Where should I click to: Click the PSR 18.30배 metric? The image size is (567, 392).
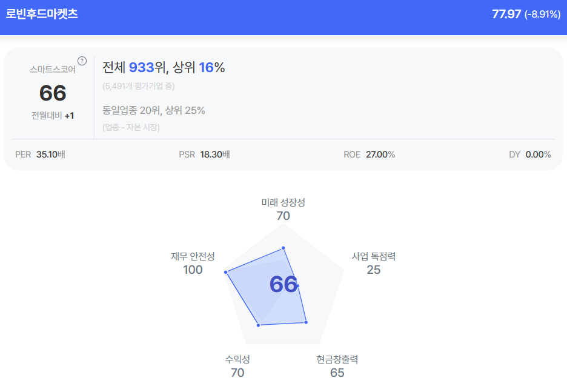204,154
